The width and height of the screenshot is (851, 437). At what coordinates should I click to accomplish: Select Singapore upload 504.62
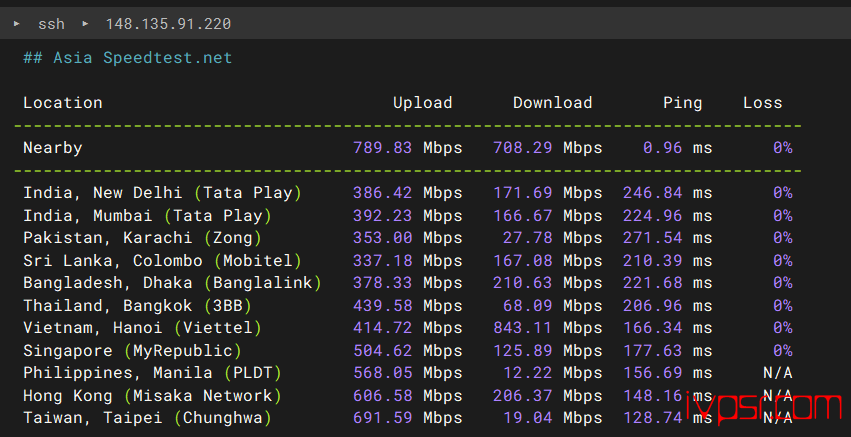coord(383,351)
